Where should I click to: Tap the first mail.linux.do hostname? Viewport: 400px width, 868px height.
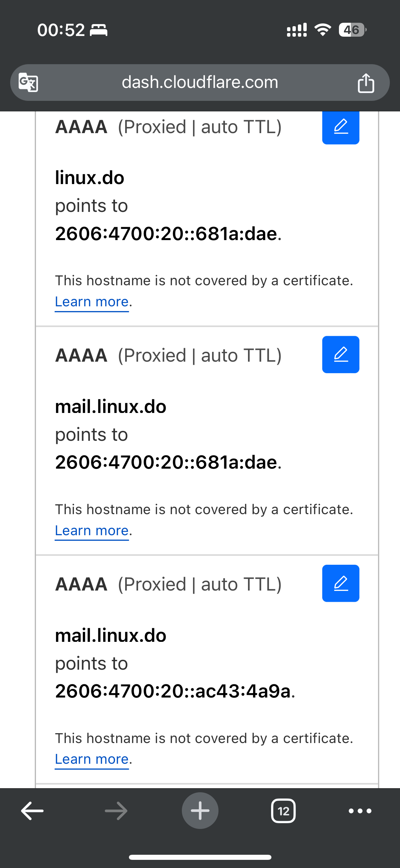click(x=111, y=407)
